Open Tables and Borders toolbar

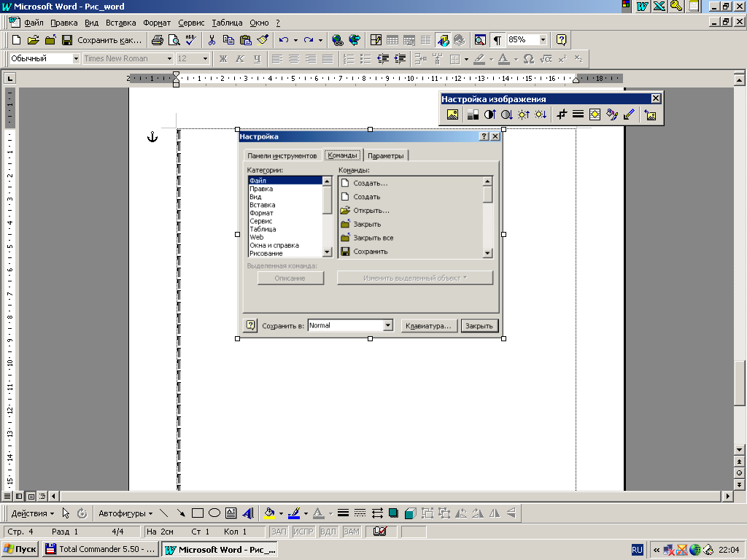coord(376,40)
